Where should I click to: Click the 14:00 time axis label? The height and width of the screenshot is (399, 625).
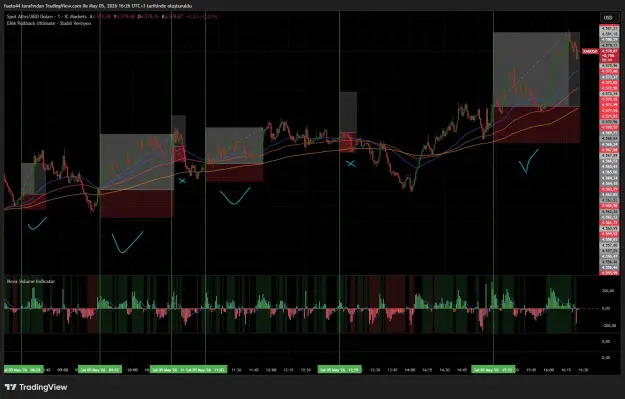click(409, 370)
